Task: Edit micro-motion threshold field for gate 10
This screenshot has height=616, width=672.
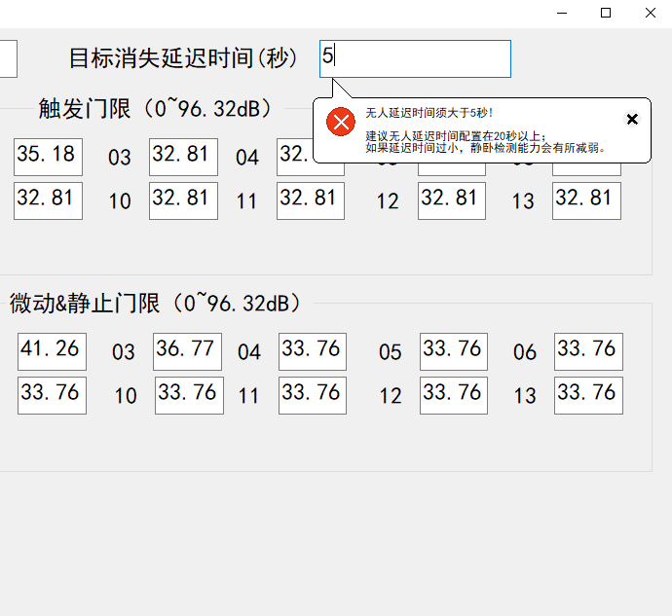Action: click(188, 395)
